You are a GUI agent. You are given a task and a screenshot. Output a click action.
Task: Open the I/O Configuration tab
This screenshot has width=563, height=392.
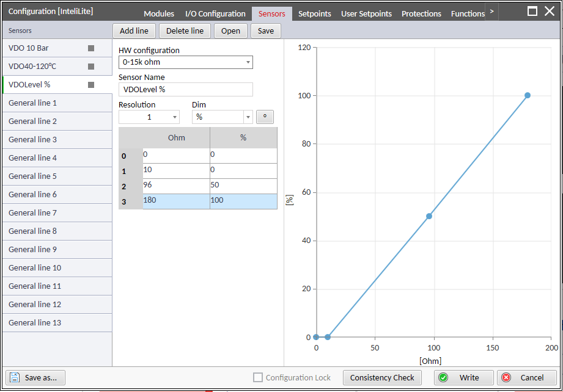tap(215, 13)
